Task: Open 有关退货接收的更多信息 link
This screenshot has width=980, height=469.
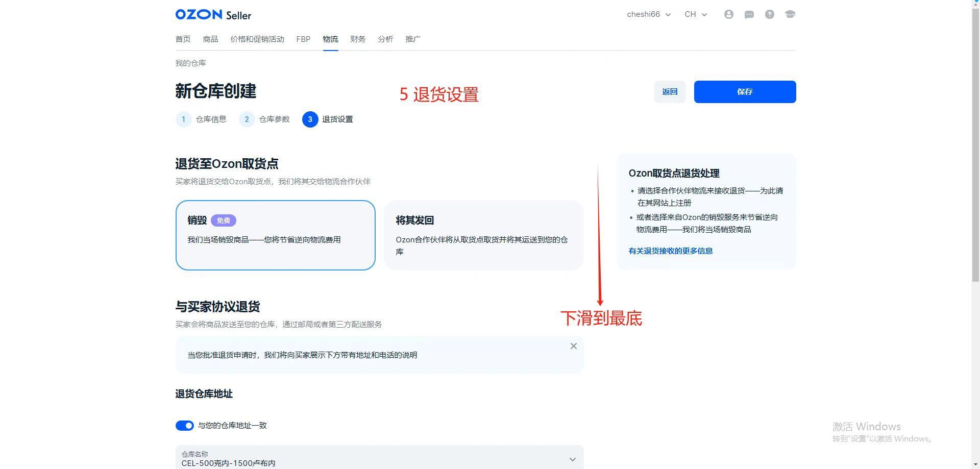Action: 671,251
